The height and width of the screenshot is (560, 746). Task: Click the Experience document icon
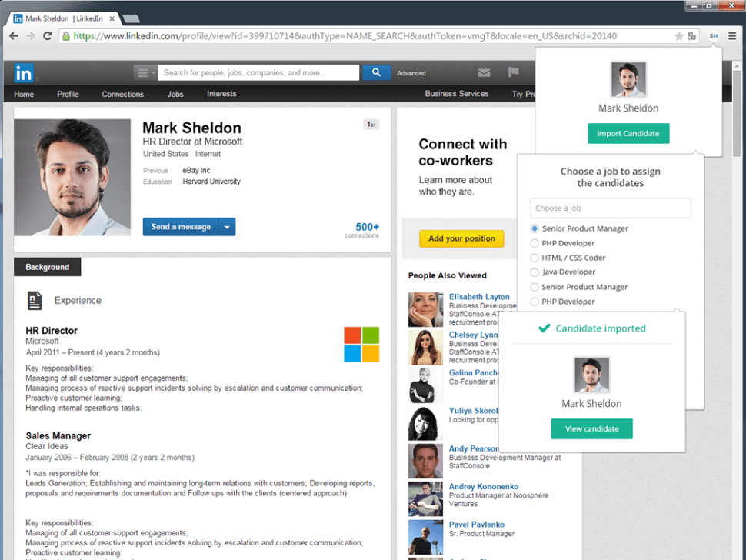point(35,301)
